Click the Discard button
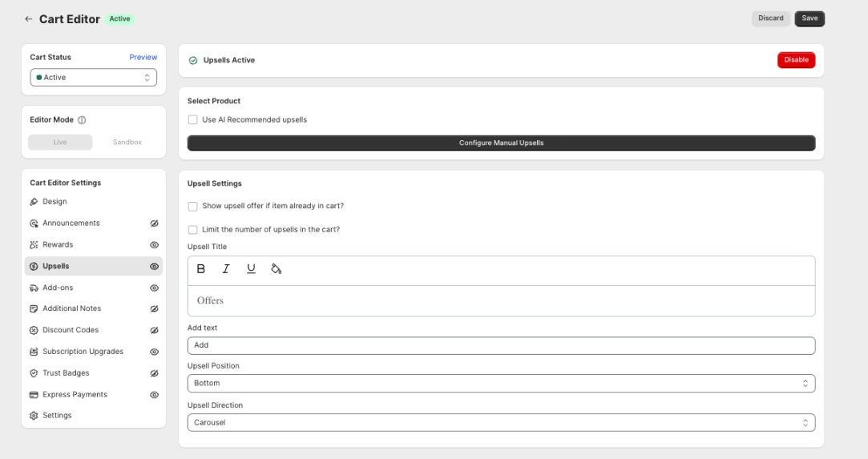The width and height of the screenshot is (868, 459). [770, 18]
